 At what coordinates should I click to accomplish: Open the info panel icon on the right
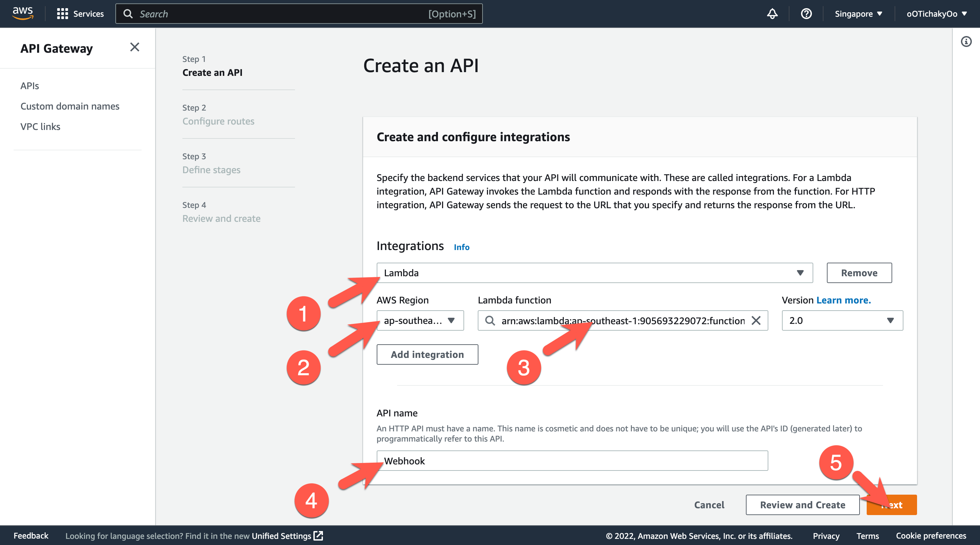click(x=966, y=42)
